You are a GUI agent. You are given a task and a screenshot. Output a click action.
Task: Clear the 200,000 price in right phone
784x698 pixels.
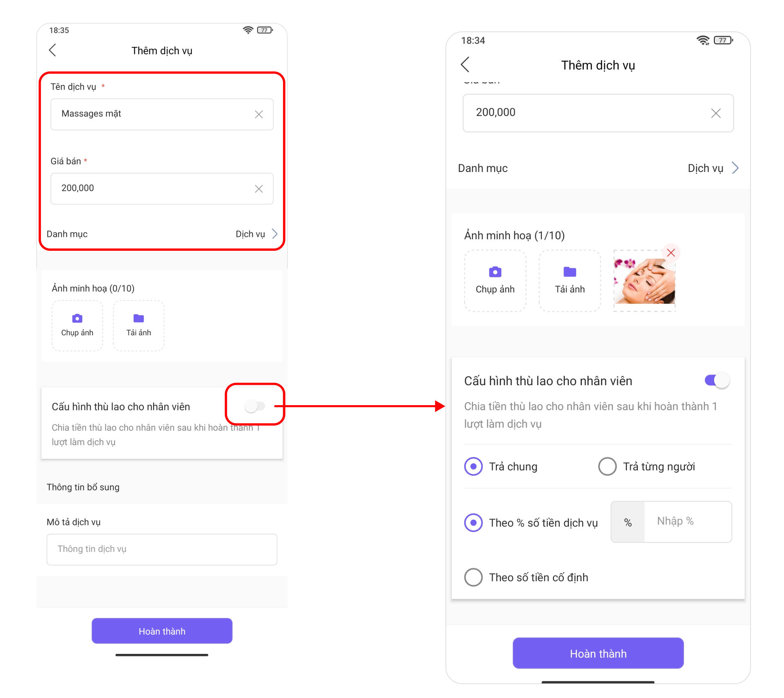pos(715,113)
